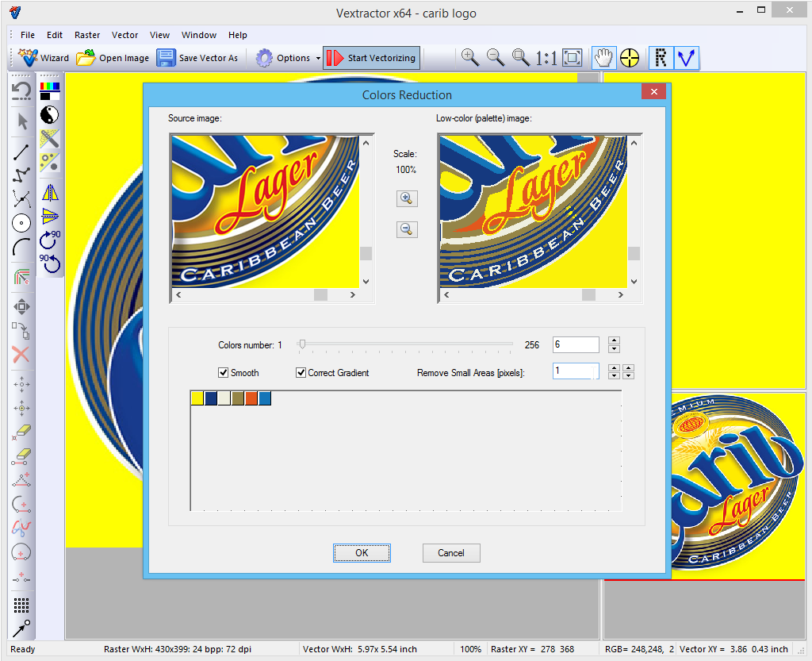Uncheck the Smooth checkbox
The width and height of the screenshot is (812, 661).
(224, 373)
